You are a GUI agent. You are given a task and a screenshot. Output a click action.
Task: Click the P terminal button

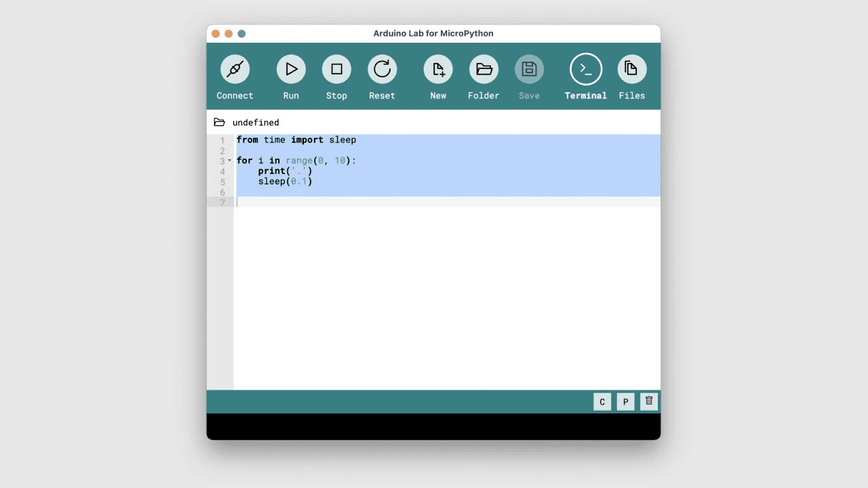pyautogui.click(x=625, y=401)
